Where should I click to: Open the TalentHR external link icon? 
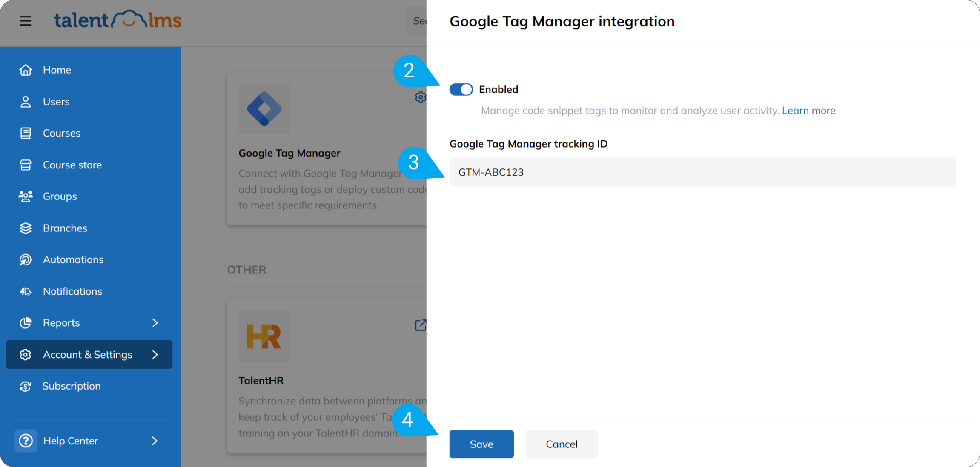click(420, 325)
